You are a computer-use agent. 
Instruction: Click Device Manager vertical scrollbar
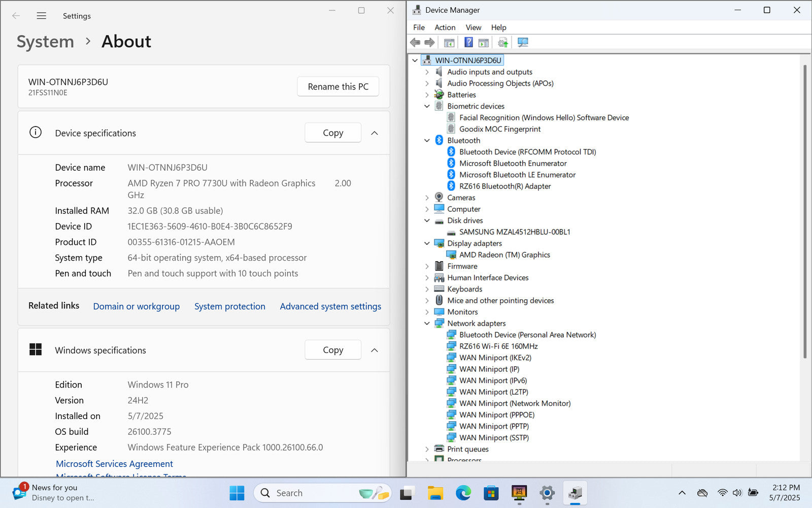[x=805, y=211]
